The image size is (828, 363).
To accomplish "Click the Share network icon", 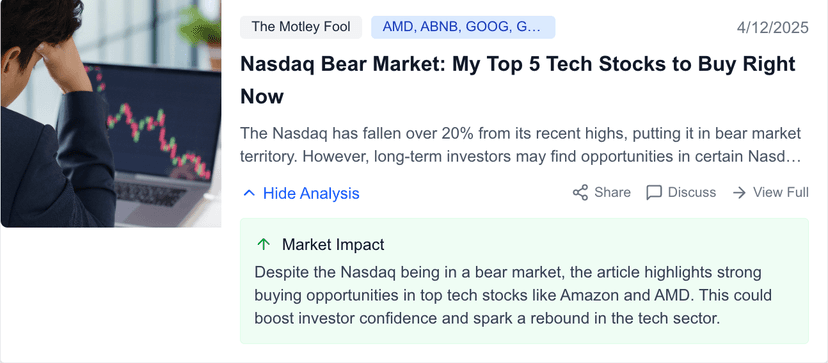I will point(580,193).
